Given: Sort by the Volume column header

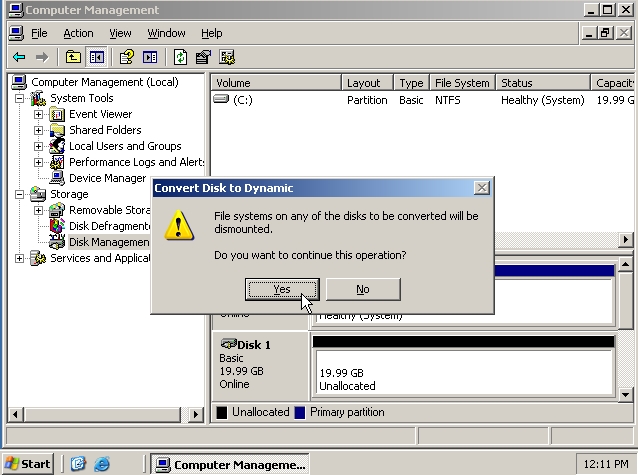Looking at the screenshot, I should tap(276, 83).
